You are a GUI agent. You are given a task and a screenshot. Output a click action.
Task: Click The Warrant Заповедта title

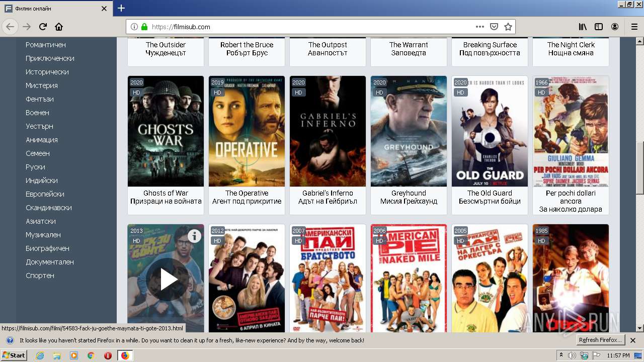[x=409, y=49]
